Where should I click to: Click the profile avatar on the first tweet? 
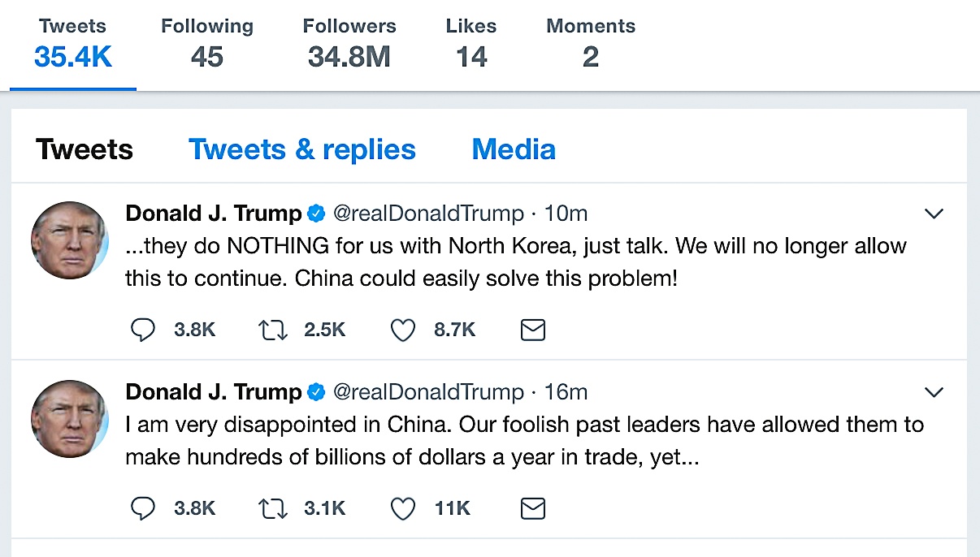coord(70,240)
